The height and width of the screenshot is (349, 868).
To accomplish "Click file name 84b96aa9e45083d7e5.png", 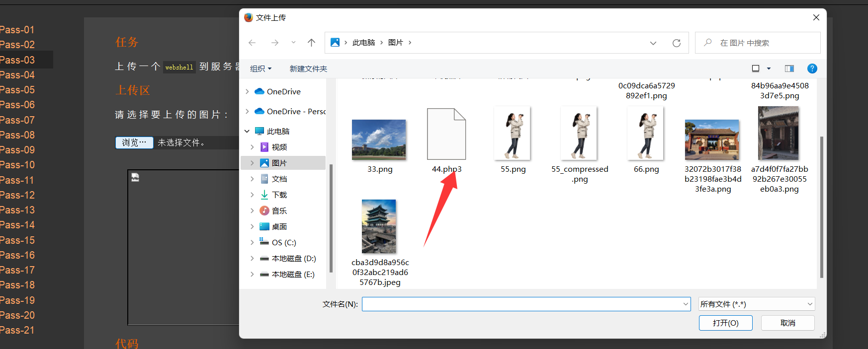I will point(780,90).
